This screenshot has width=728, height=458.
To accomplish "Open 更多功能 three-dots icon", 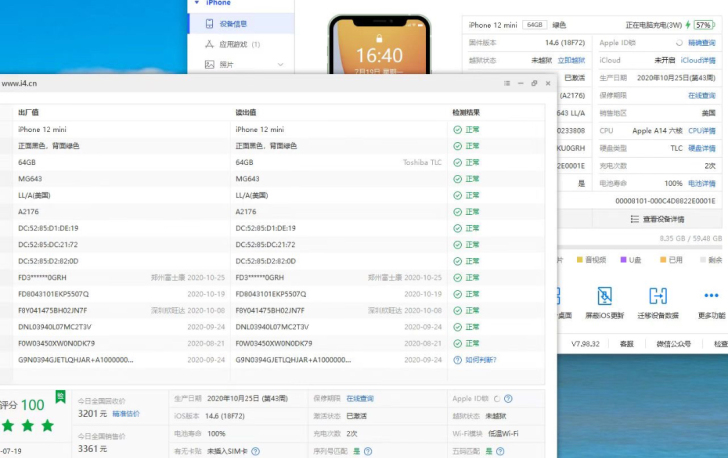I will pyautogui.click(x=711, y=295).
